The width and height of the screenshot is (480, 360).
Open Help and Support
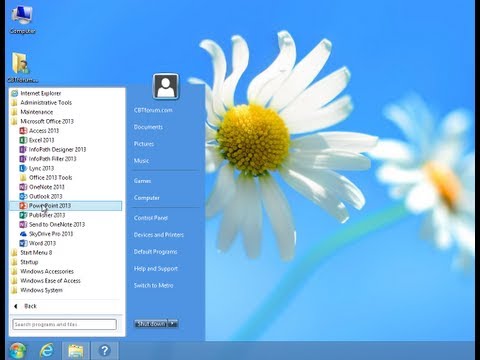[x=156, y=269]
